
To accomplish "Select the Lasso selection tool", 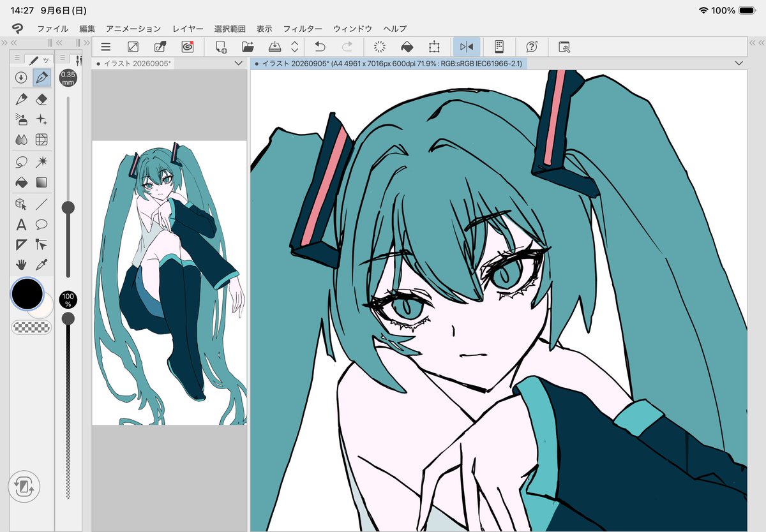I will [21, 161].
